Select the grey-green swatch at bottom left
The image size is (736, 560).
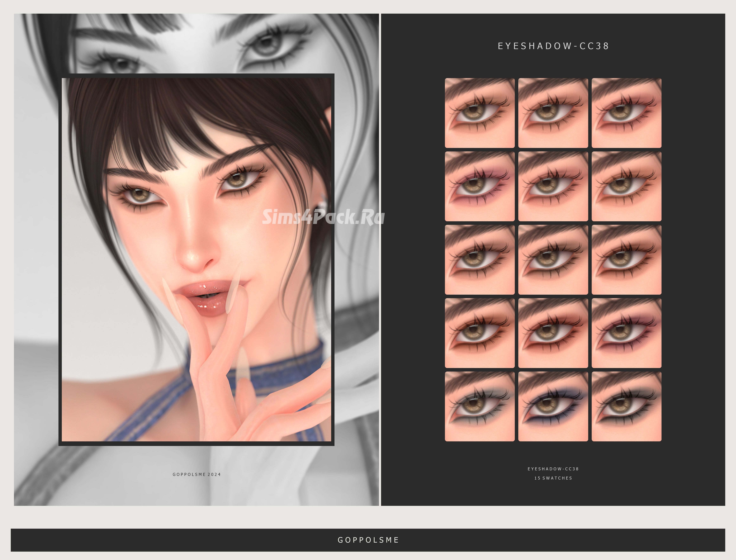pyautogui.click(x=480, y=406)
